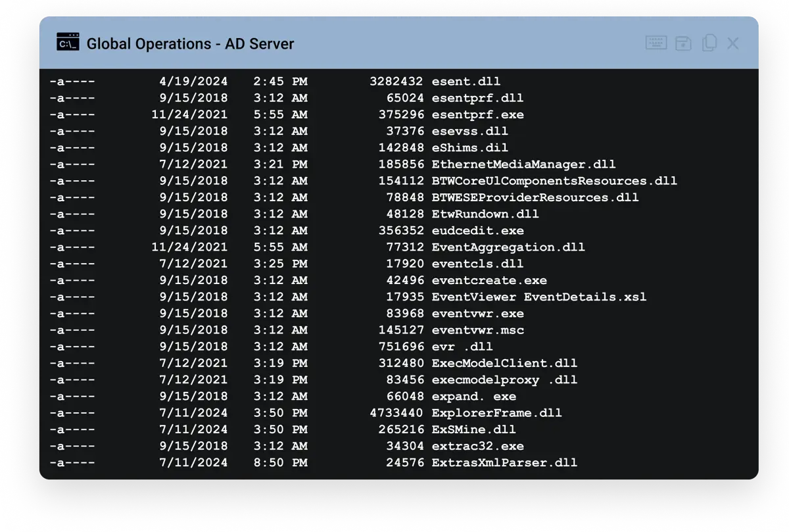Open the on-screen keyboard icon
This screenshot has height=532, width=789.
pos(656,43)
